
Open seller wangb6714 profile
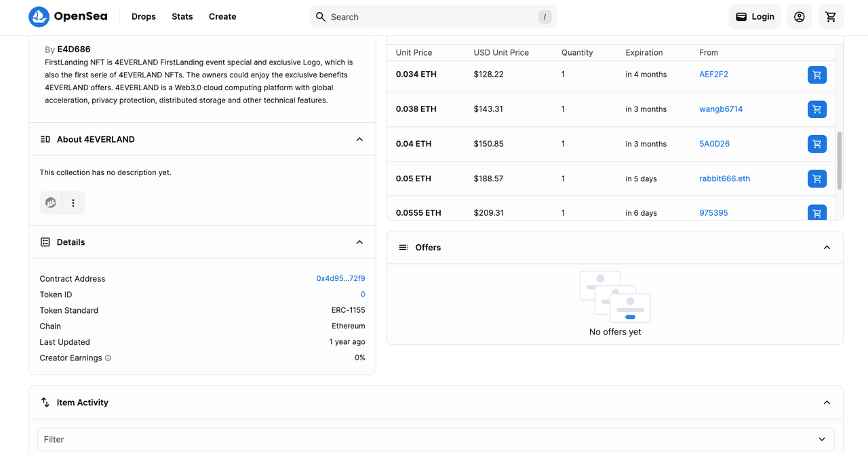click(721, 109)
